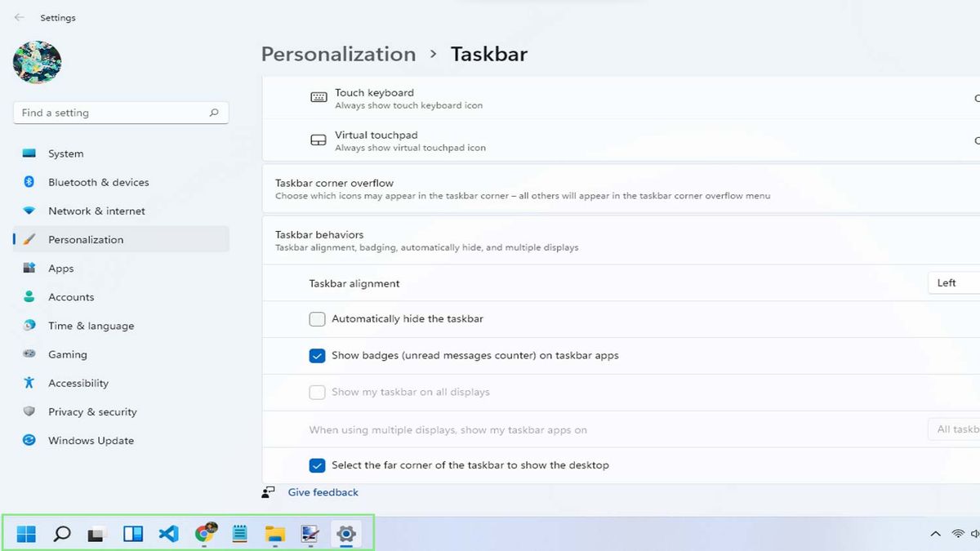Image resolution: width=980 pixels, height=551 pixels.
Task: Launch Notepad from the taskbar
Action: point(239,533)
